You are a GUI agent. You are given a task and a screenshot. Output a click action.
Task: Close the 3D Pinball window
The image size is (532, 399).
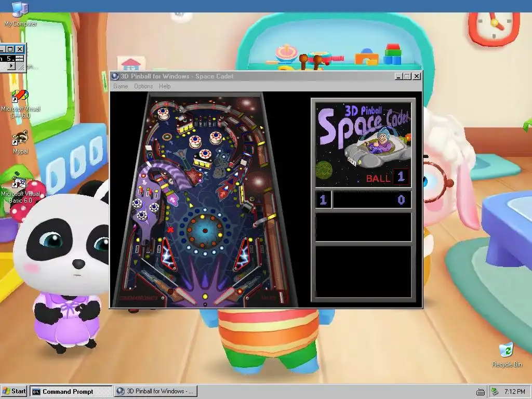pos(417,76)
